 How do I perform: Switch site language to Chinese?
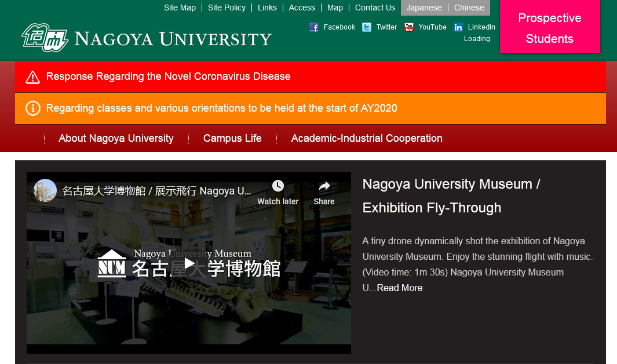click(x=469, y=8)
